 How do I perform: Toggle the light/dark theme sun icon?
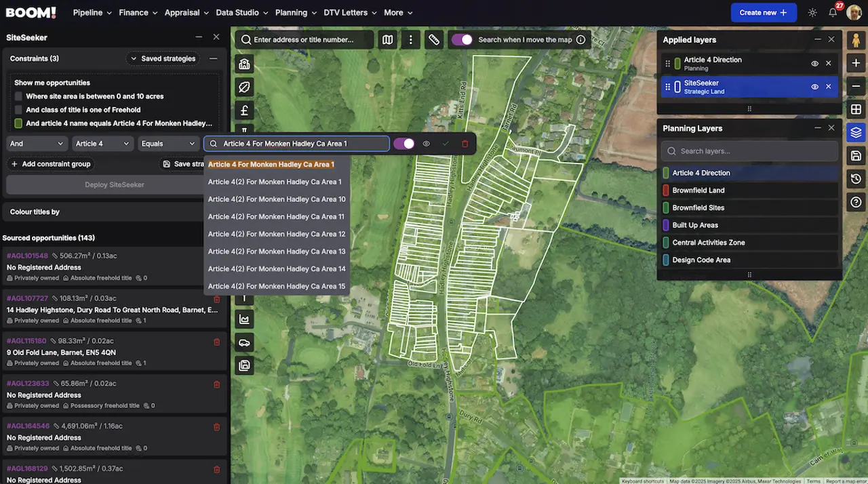point(812,12)
